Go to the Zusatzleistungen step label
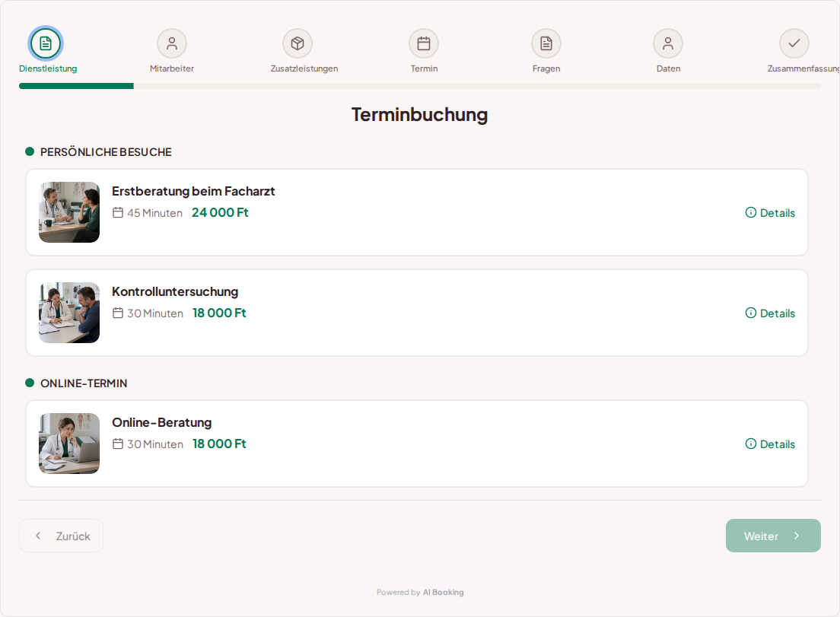 pos(304,68)
